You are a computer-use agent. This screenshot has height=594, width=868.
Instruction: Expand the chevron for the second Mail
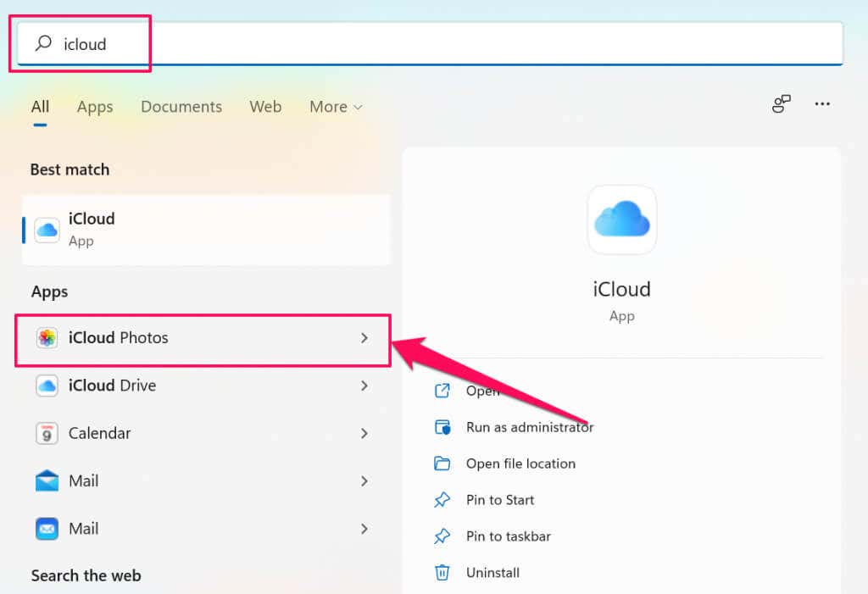click(364, 529)
